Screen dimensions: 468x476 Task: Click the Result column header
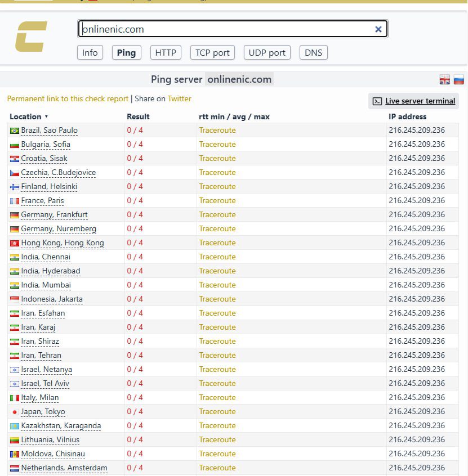click(x=138, y=117)
